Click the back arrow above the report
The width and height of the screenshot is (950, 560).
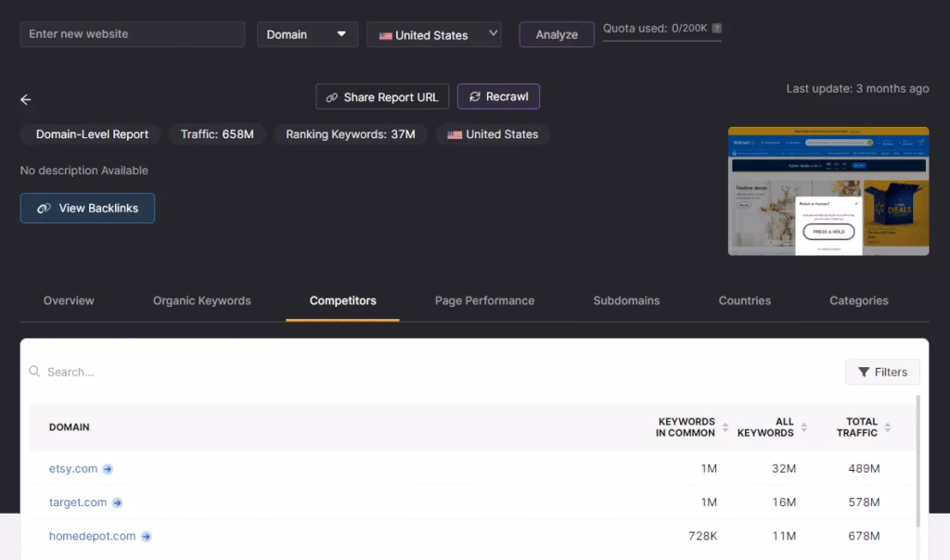(x=25, y=99)
